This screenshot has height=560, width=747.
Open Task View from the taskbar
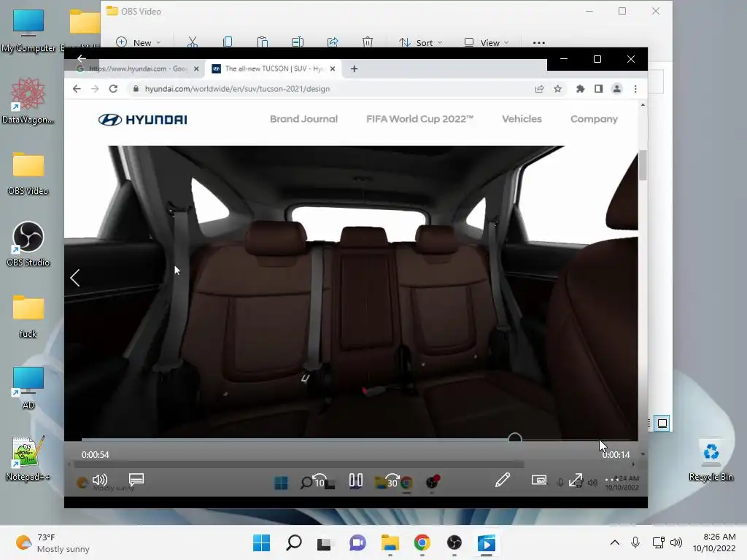[325, 542]
